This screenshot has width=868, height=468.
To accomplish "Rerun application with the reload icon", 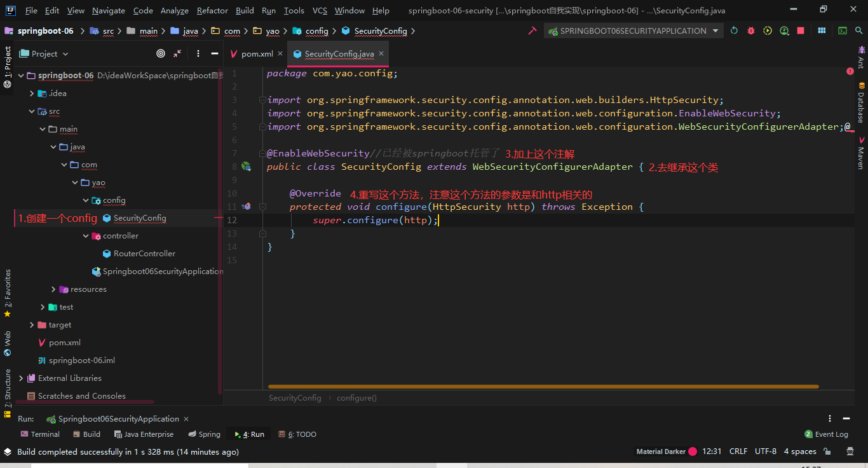I will [x=734, y=31].
